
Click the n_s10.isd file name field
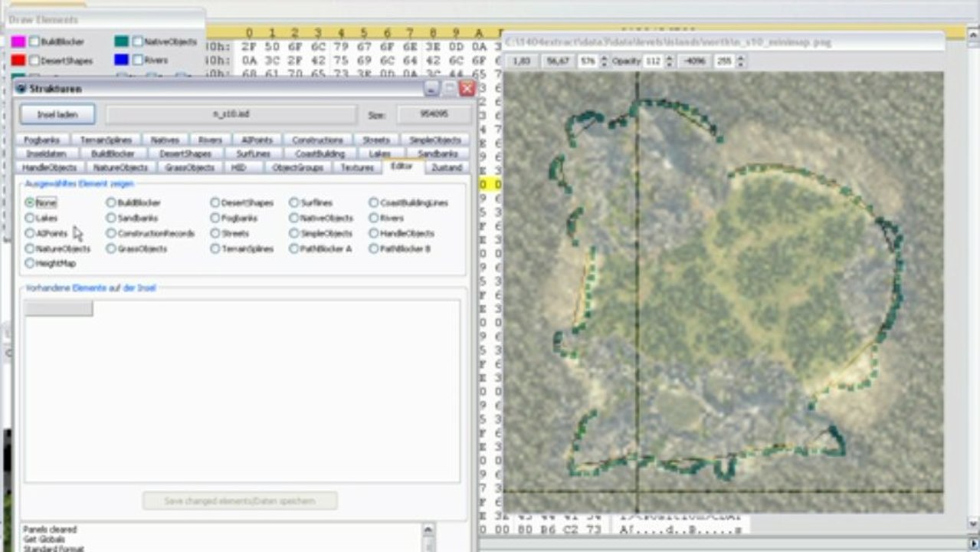[x=231, y=114]
